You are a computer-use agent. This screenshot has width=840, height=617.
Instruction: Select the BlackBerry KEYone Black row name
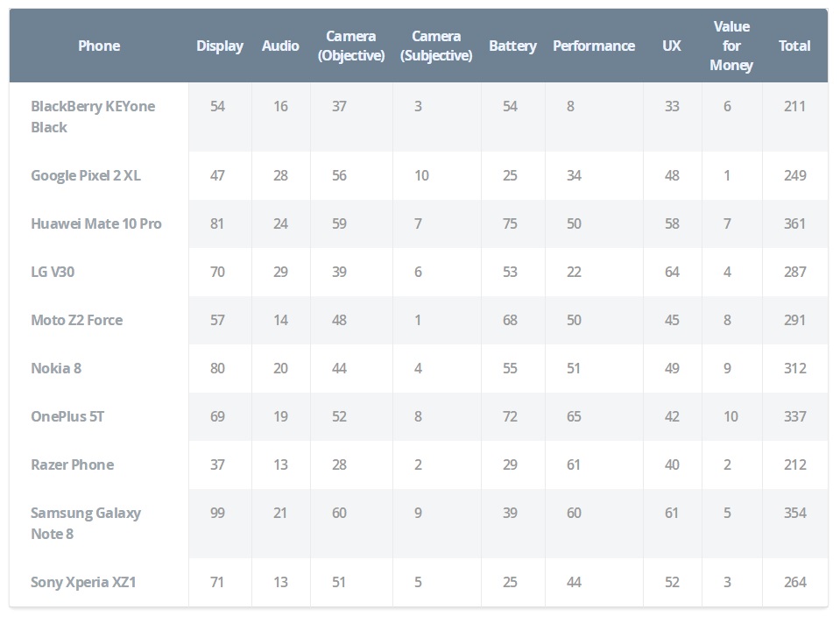coord(93,117)
